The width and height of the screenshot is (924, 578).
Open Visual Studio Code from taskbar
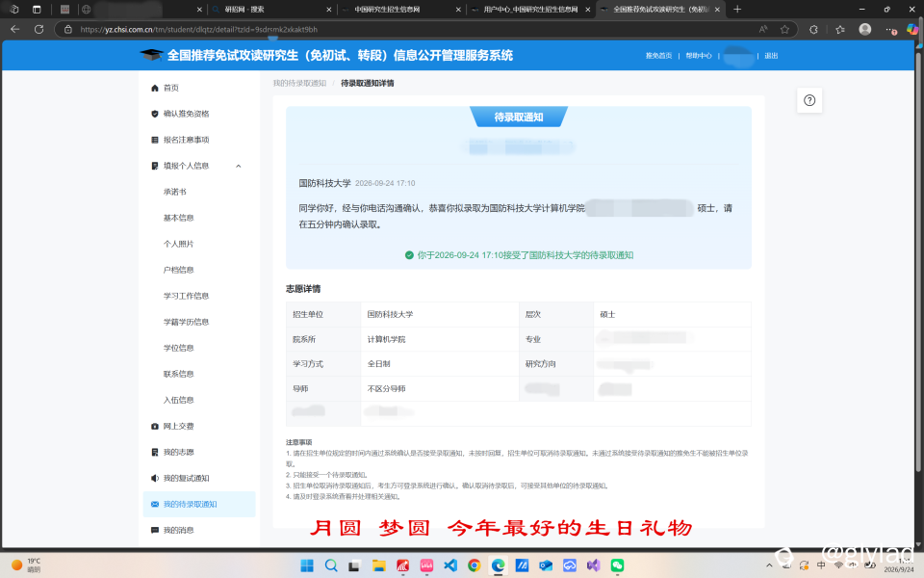pos(450,565)
